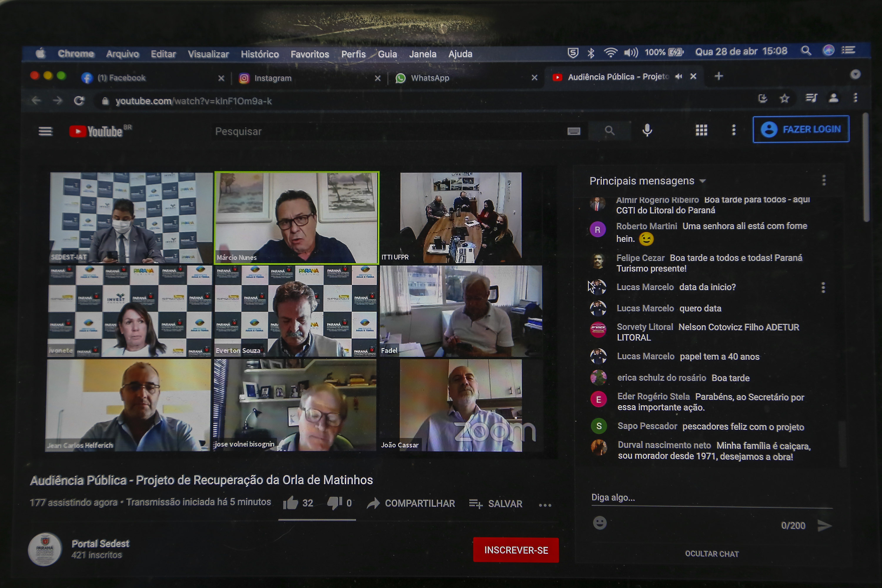Click the magnifier search button on YouTube

pyautogui.click(x=609, y=131)
